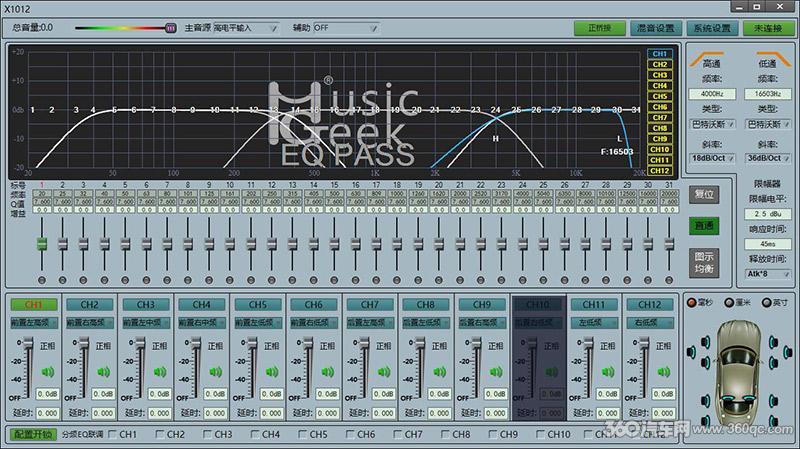
Task: Check the CH2 EQ link checkbox
Action: tap(160, 434)
